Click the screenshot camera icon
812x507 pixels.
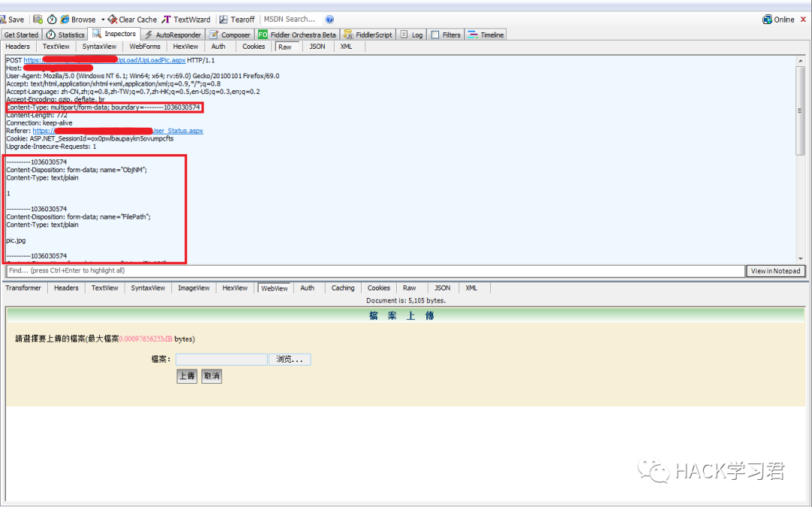[x=38, y=19]
